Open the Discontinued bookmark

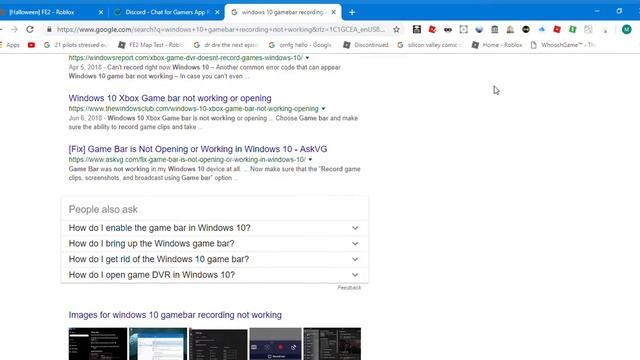366,45
